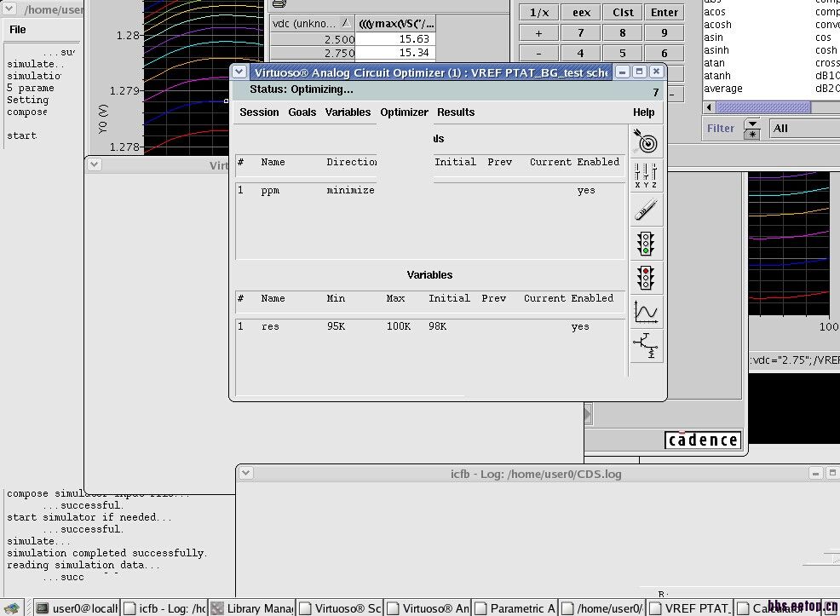This screenshot has width=840, height=616.
Task: Stop optimization with red traffic light icon
Action: 646,278
